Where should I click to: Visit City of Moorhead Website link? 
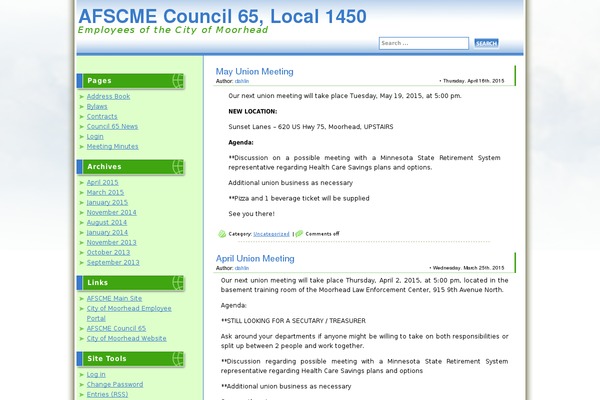click(x=126, y=338)
